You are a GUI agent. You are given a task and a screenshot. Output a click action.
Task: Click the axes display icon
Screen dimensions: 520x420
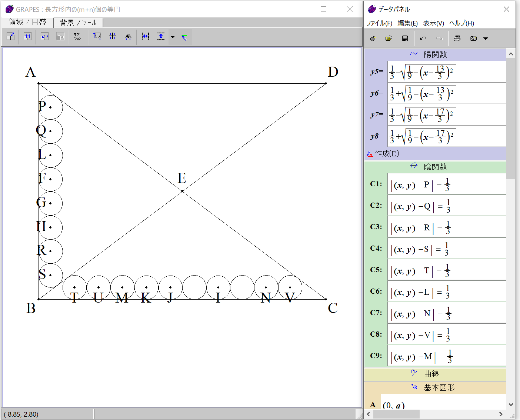click(97, 36)
